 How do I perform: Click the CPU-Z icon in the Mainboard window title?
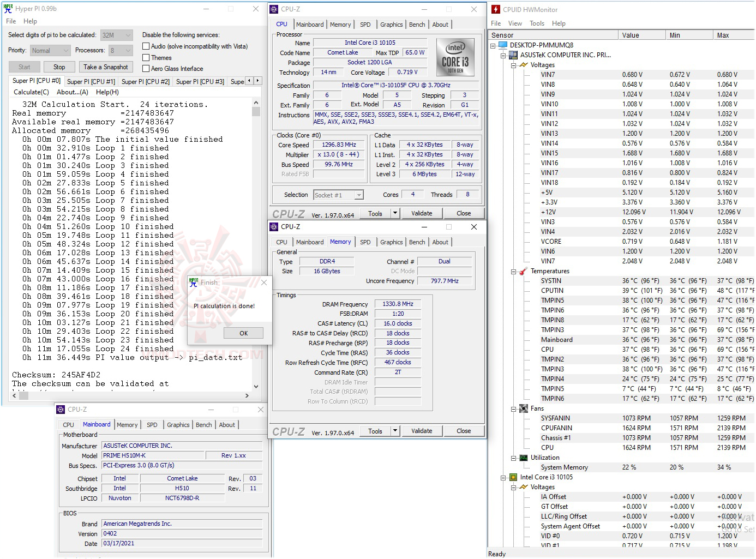point(61,410)
